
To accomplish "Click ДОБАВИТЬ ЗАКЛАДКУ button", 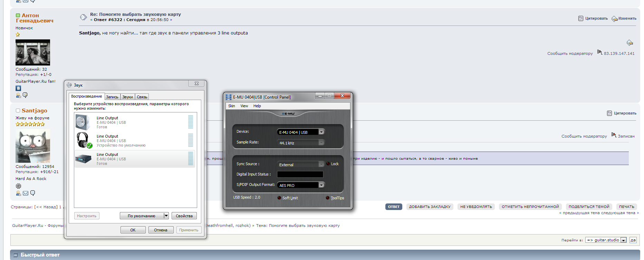I will tap(430, 207).
